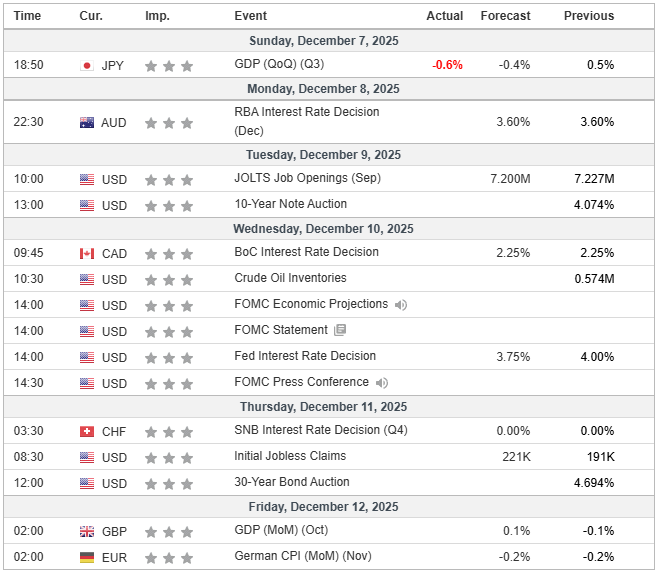The height and width of the screenshot is (573, 658).
Task: Click the Wednesday, December 10, 2025 heading
Action: [323, 228]
